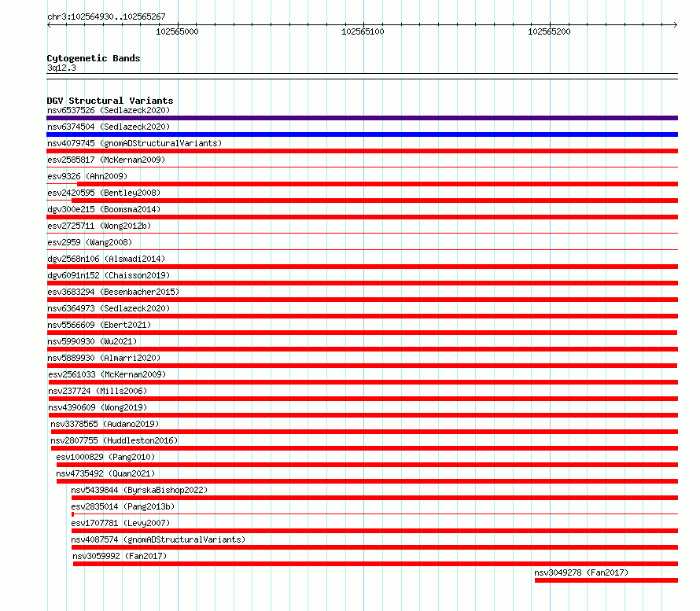Click the 102565200 ruler coordinate

pos(549,31)
